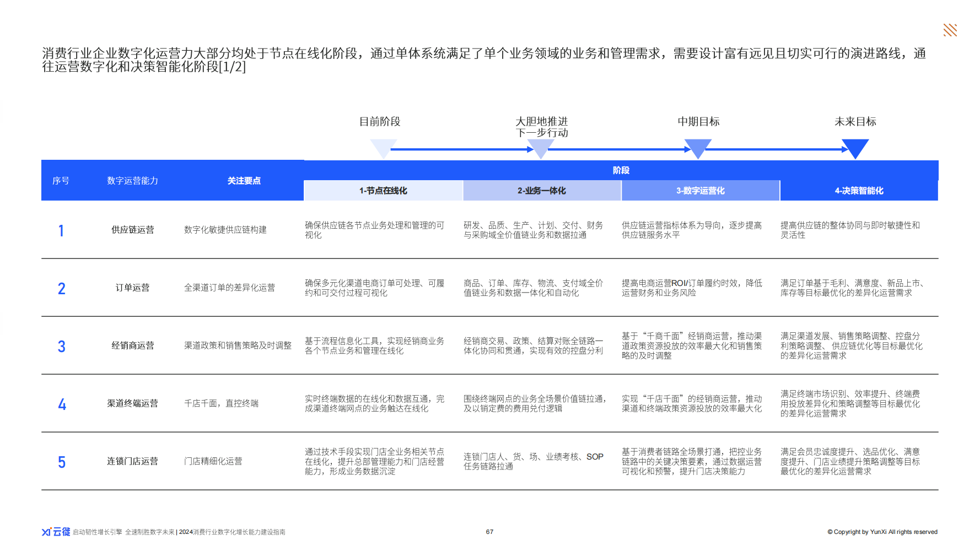Click the triangle marker under 大胆地推进下一步行动
This screenshot has width=980, height=551.
click(x=541, y=148)
